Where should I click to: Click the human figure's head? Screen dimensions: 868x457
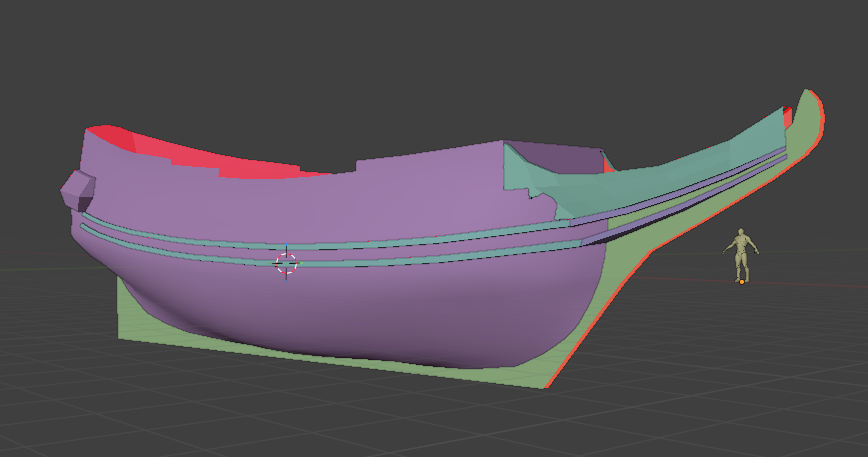(741, 233)
